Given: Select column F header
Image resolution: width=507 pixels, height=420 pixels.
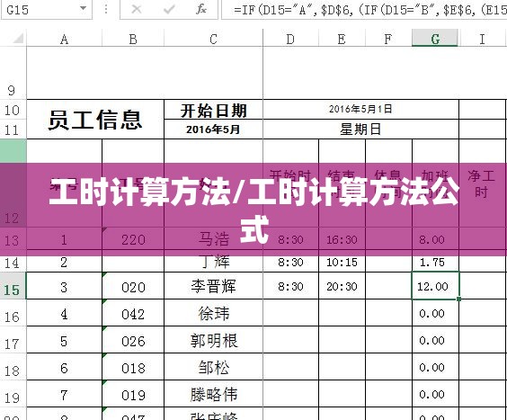Looking at the screenshot, I should pos(388,39).
